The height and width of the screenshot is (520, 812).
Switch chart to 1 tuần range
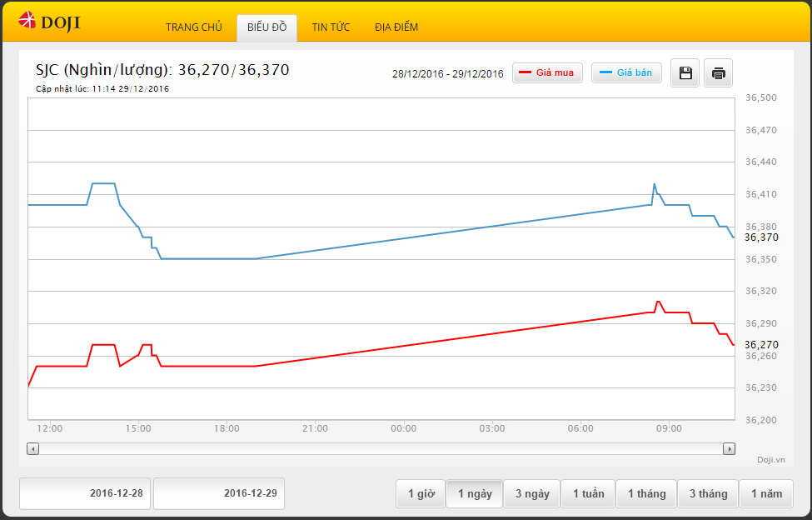(588, 493)
